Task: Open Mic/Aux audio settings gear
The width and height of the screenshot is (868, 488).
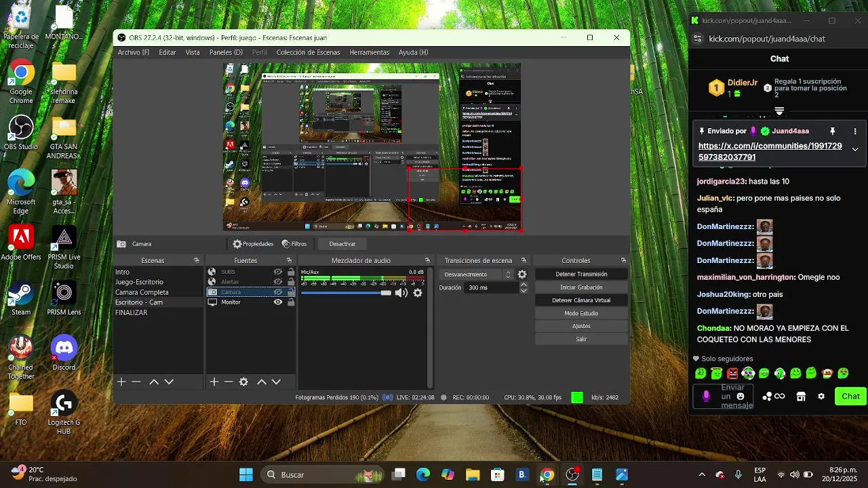Action: [418, 293]
